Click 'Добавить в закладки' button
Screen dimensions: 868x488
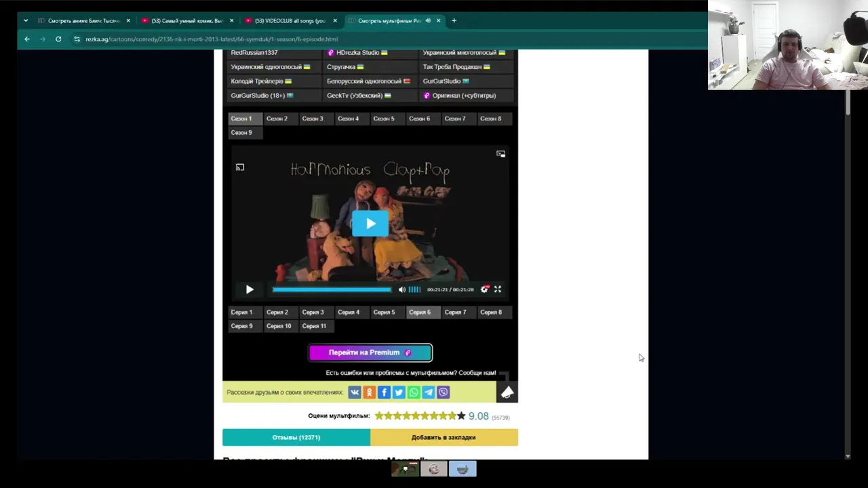click(x=444, y=438)
